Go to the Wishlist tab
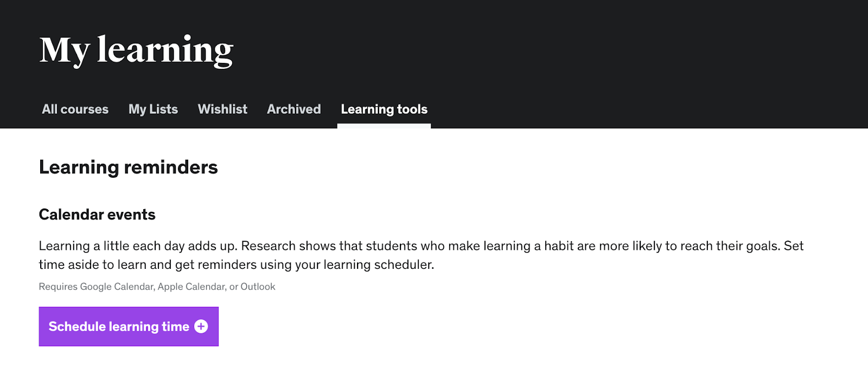Image resolution: width=868 pixels, height=381 pixels. pyautogui.click(x=222, y=109)
